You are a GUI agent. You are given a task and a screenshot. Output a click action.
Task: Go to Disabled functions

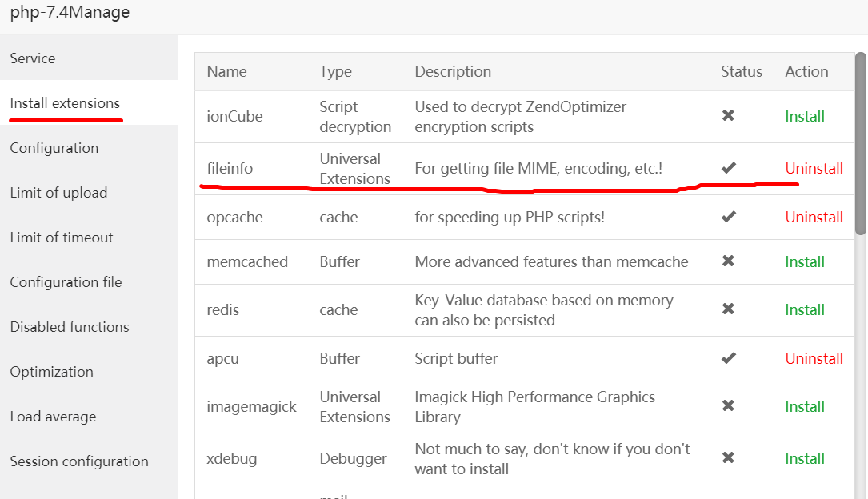tap(70, 327)
